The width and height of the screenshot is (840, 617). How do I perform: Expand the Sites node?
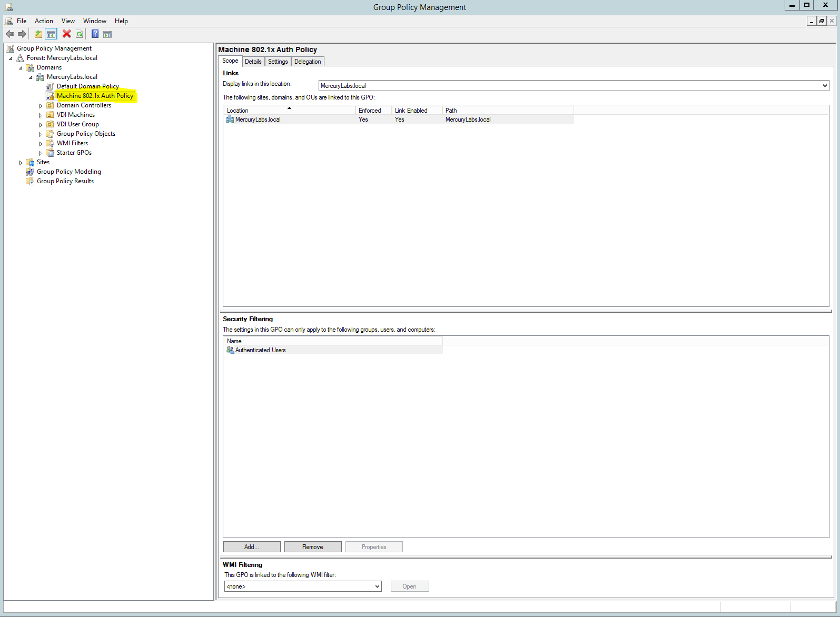click(21, 163)
